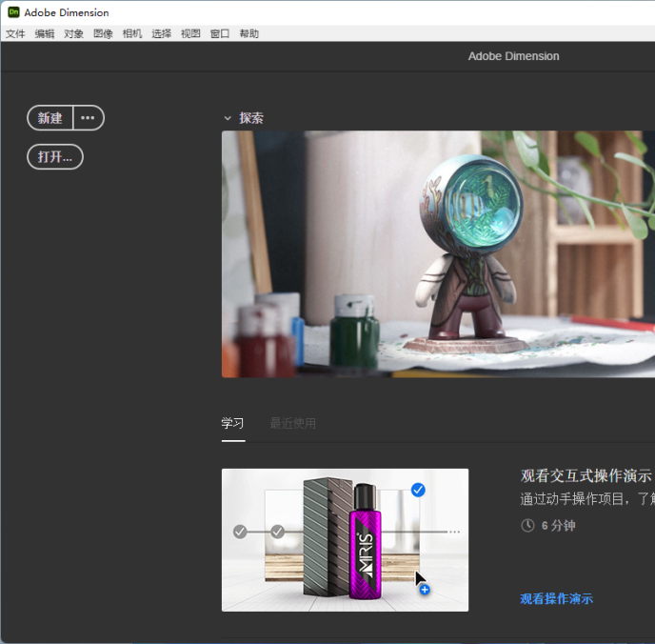Open the 图像 menu
This screenshot has width=655, height=644.
(103, 34)
